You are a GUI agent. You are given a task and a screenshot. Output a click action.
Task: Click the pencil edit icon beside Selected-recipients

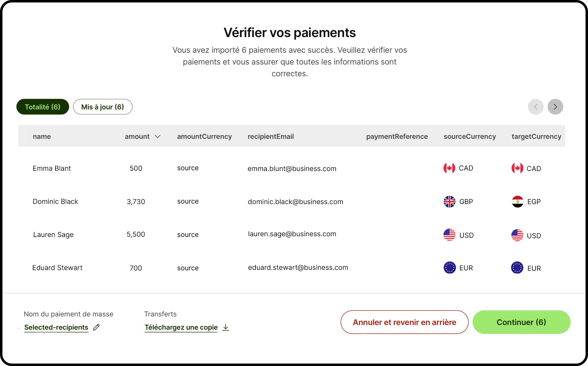click(x=97, y=327)
